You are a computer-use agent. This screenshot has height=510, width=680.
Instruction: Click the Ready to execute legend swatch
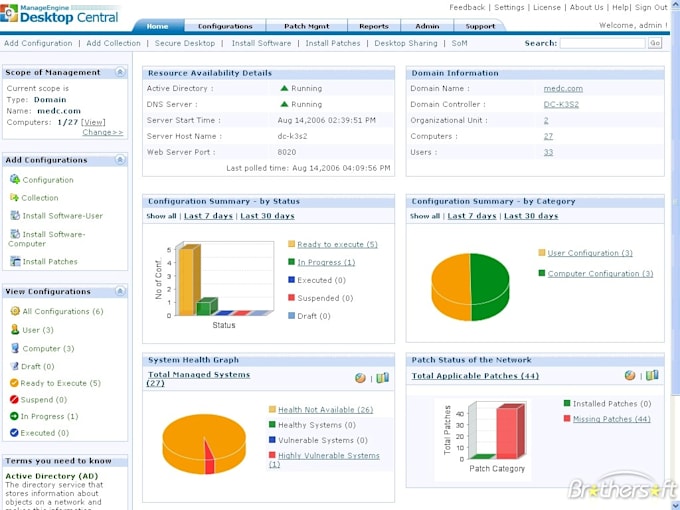291,244
